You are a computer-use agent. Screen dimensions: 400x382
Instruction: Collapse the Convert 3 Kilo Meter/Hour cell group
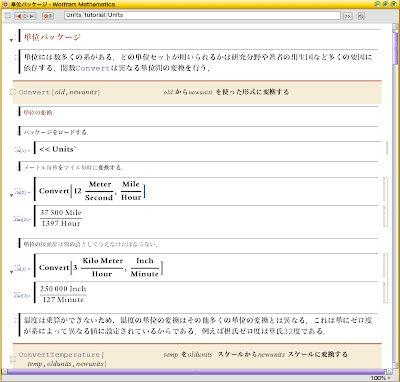point(11,272)
